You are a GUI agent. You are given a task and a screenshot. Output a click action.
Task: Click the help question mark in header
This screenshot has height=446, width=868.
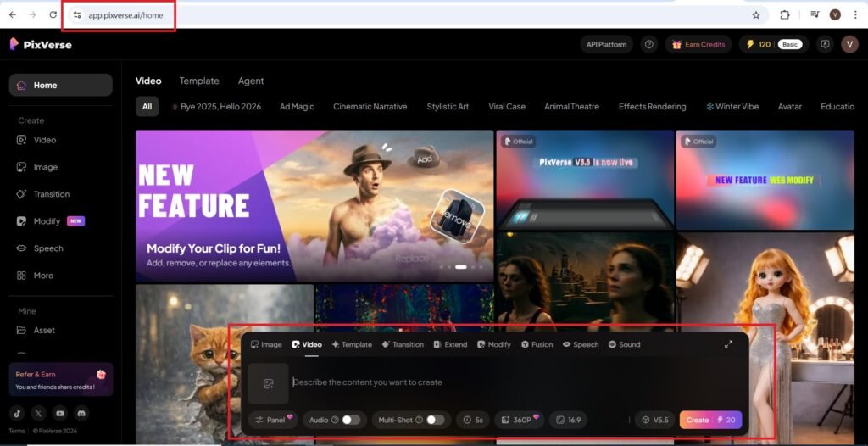click(x=649, y=44)
